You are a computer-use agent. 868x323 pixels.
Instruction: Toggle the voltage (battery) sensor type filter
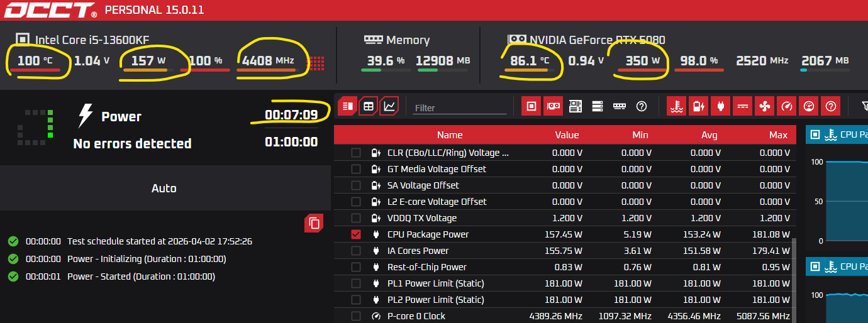pyautogui.click(x=699, y=106)
